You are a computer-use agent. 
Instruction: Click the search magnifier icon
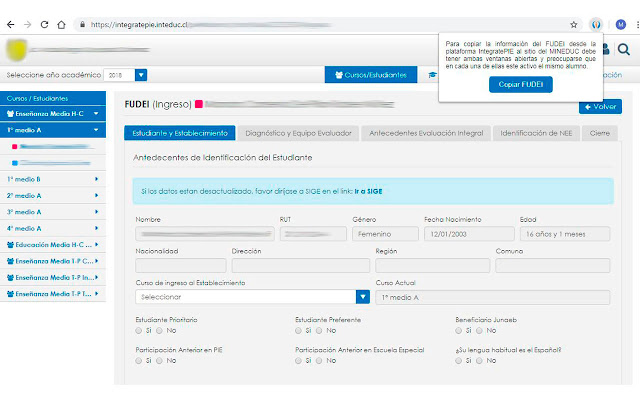click(623, 50)
